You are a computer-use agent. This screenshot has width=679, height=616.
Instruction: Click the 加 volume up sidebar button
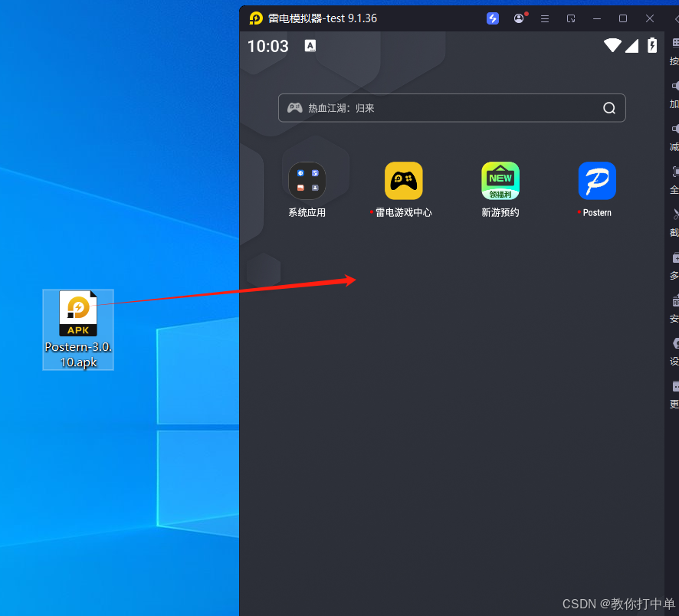coord(674,94)
